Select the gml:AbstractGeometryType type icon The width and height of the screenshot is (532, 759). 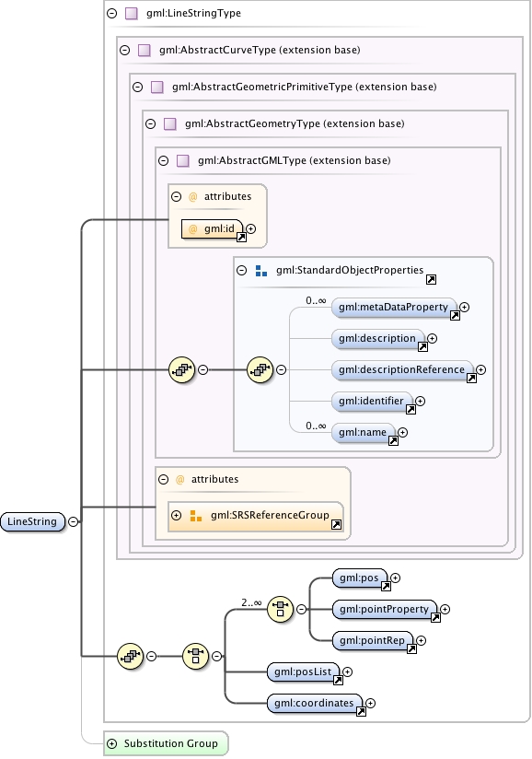(x=169, y=124)
